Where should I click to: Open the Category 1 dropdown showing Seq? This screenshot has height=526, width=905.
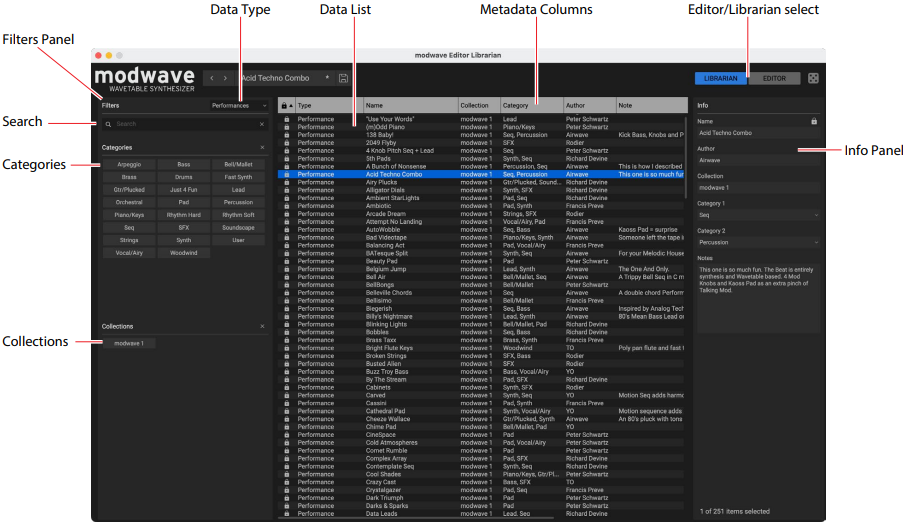pyautogui.click(x=756, y=215)
